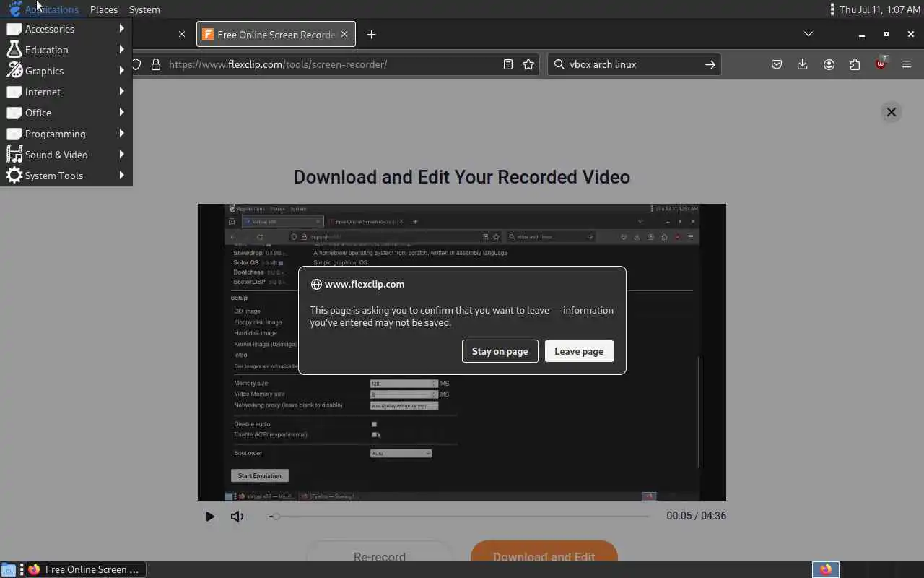Viewport: 924px width, 578px height.
Task: Click the site padlock icon
Action: coord(156,64)
